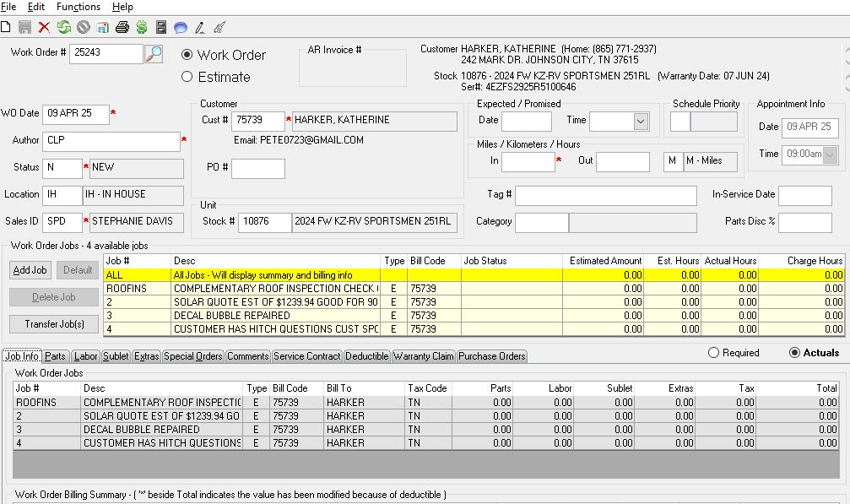Click the new document toolbar icon
This screenshot has width=850, height=504.
coord(6,27)
